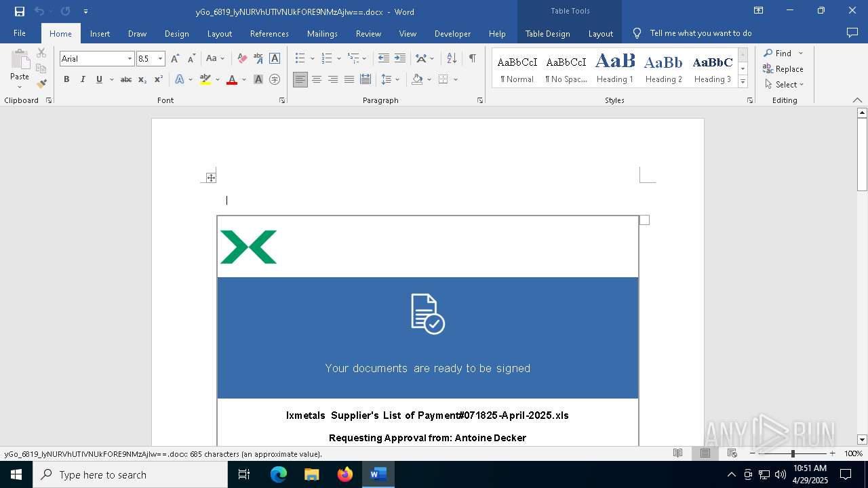
Task: Expand the Borders dropdown arrow
Action: point(456,79)
